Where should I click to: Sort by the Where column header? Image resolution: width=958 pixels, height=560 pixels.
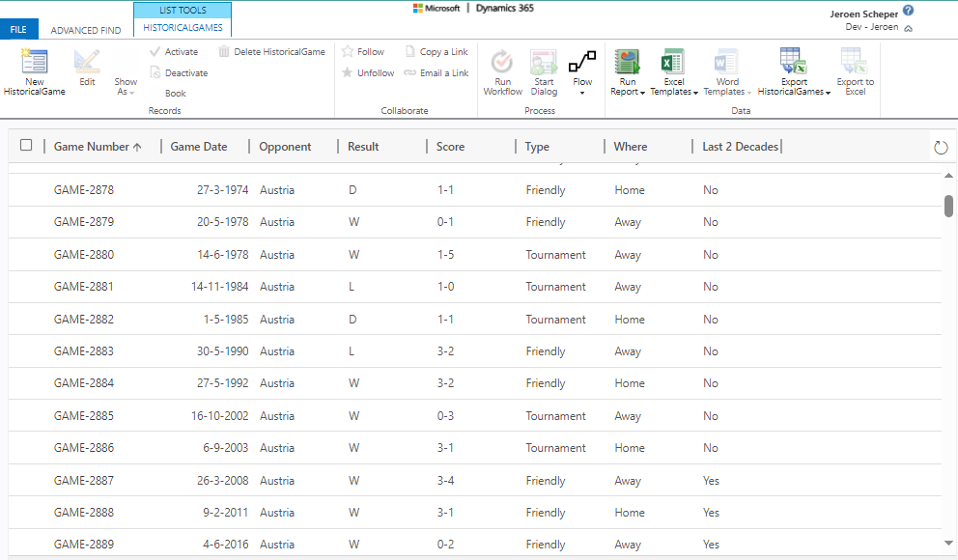click(631, 147)
